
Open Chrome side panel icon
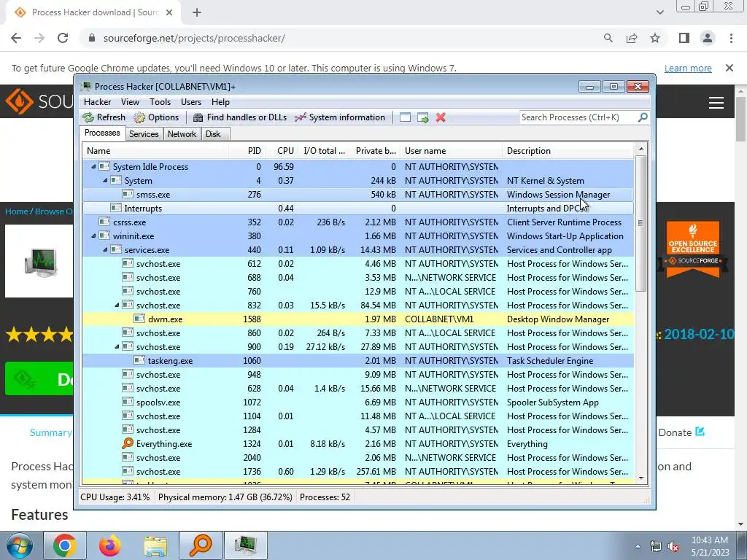coord(684,38)
